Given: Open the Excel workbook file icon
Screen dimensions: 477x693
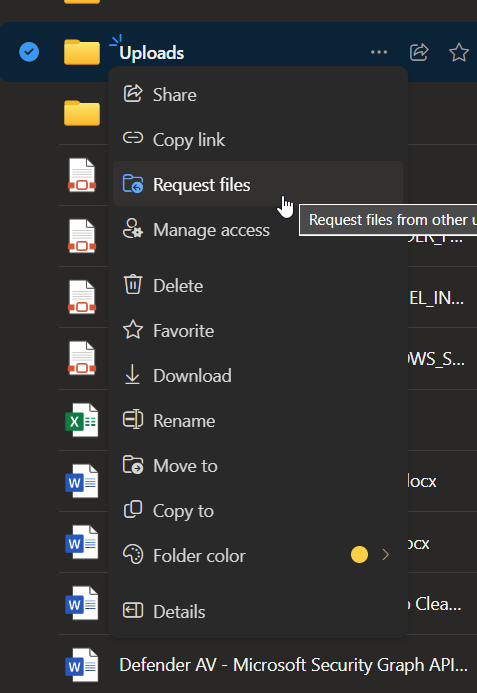Looking at the screenshot, I should pos(82,420).
